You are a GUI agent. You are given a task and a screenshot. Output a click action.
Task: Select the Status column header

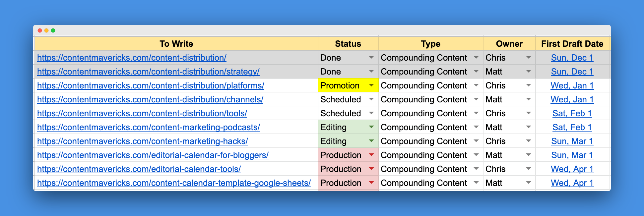click(348, 44)
